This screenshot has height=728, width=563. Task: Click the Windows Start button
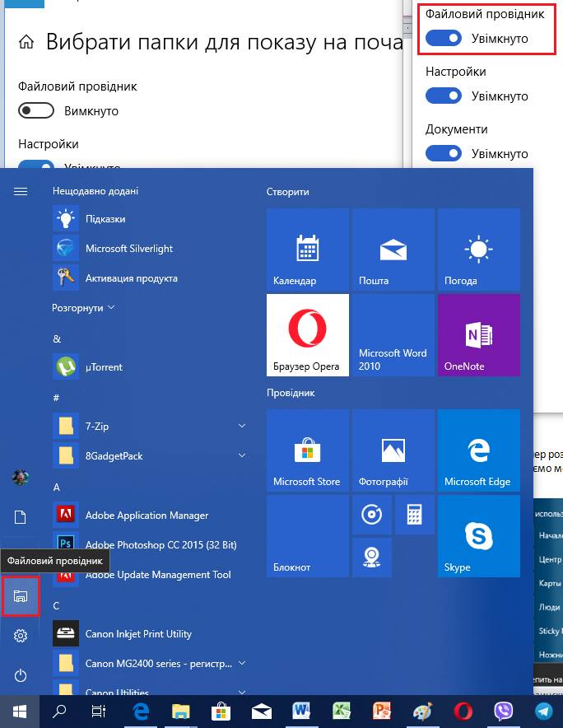coord(20,712)
